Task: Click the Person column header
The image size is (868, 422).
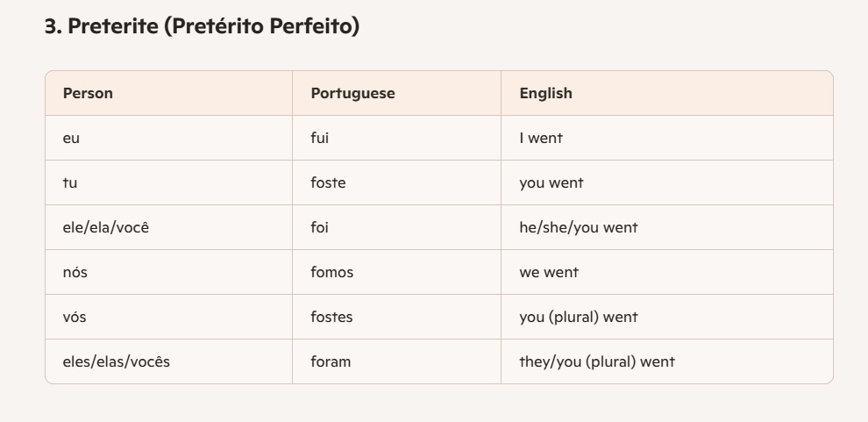Action: 88,93
